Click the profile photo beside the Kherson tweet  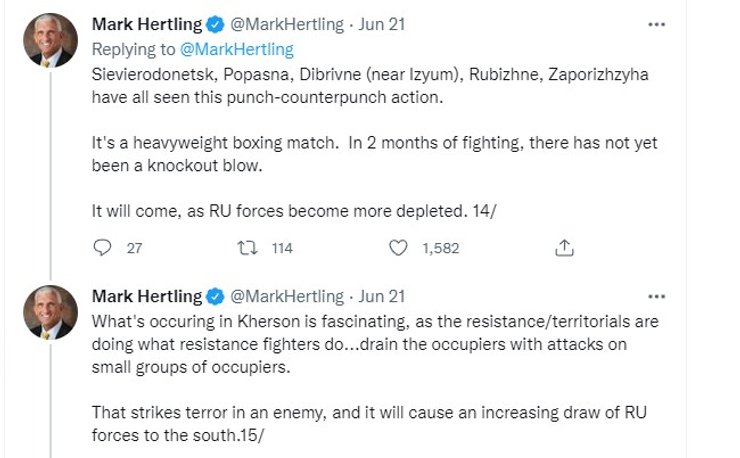(50, 312)
